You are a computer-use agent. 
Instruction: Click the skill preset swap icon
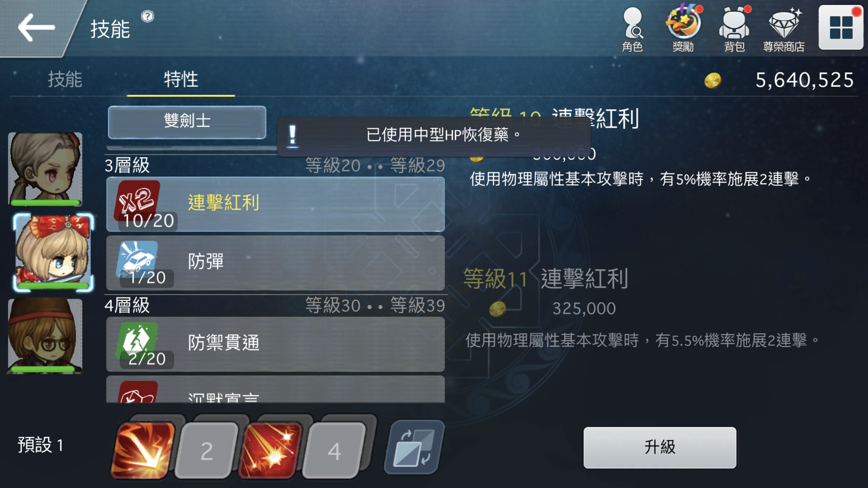pos(414,448)
